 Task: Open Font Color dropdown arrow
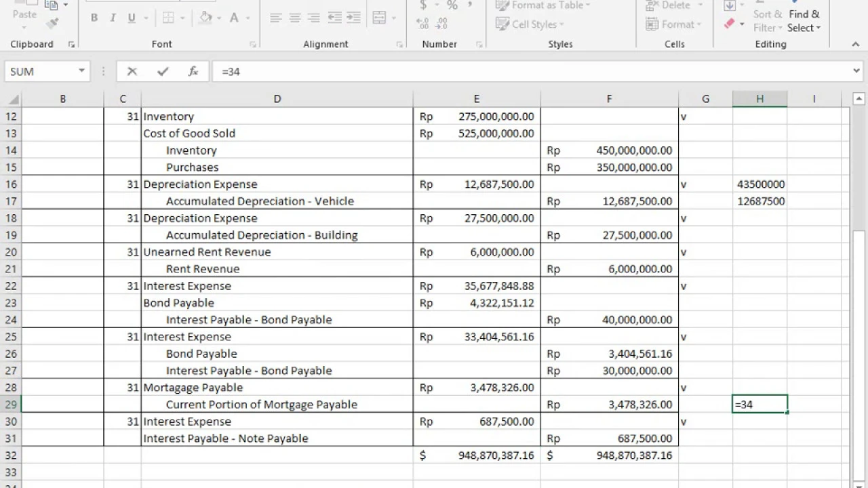(248, 18)
